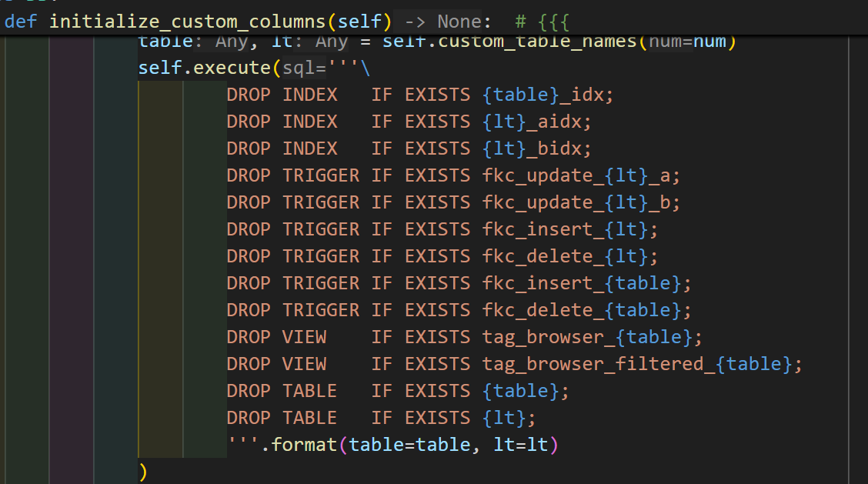Click the sql= inlay hint
Image resolution: width=868 pixels, height=484 pixels.
(305, 68)
